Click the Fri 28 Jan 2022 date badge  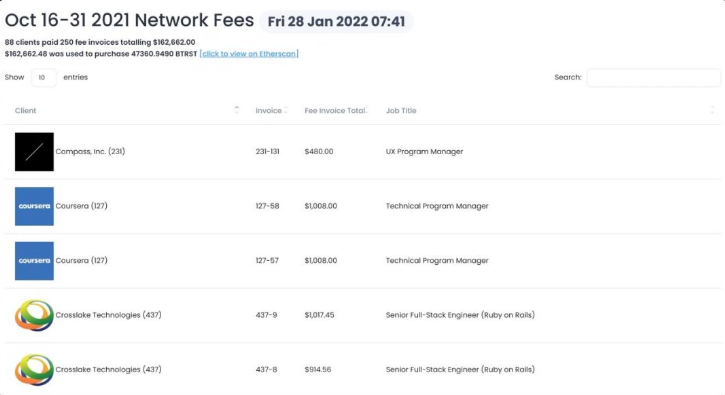pos(336,21)
